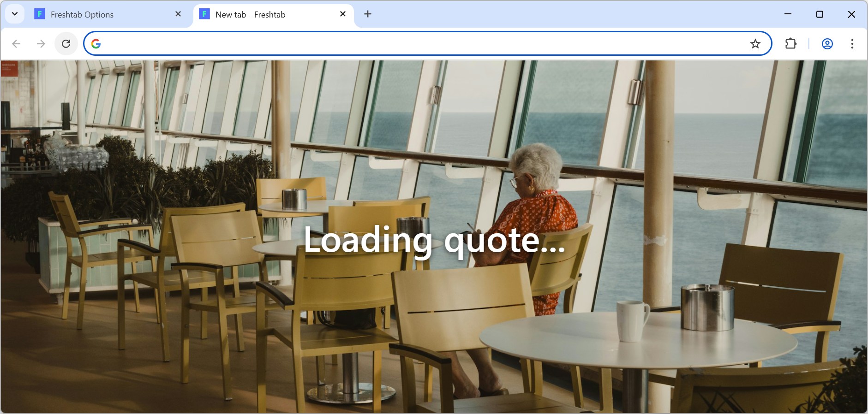Reload the page with refresh icon
The image size is (868, 414).
tap(66, 44)
